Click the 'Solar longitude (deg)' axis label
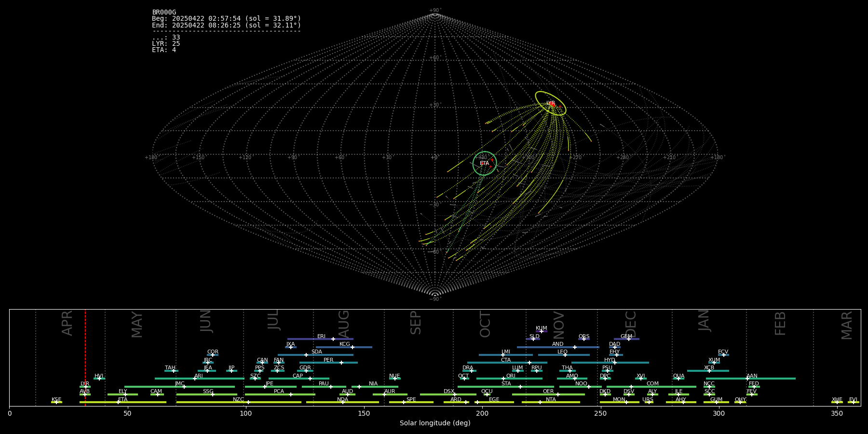868x434 pixels. [x=435, y=423]
